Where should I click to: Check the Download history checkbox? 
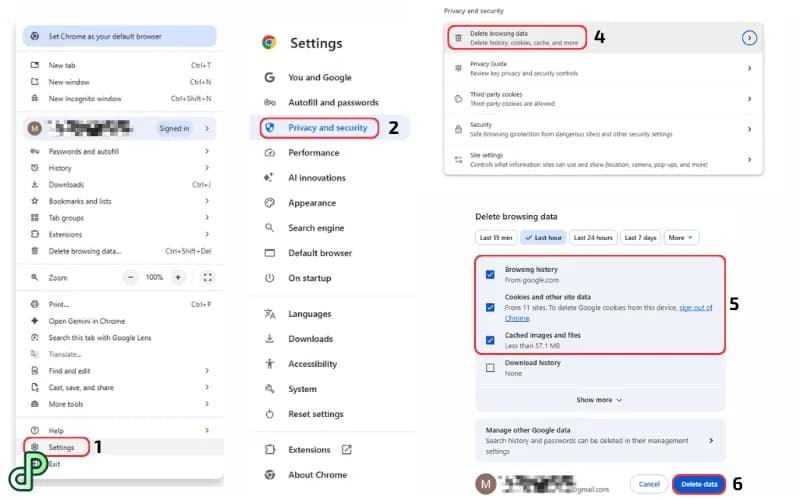click(490, 368)
